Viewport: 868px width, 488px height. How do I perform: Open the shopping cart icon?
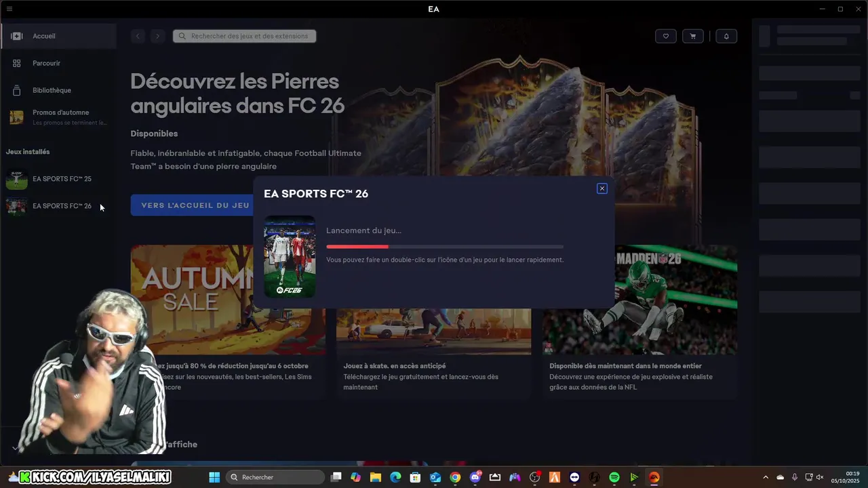692,36
